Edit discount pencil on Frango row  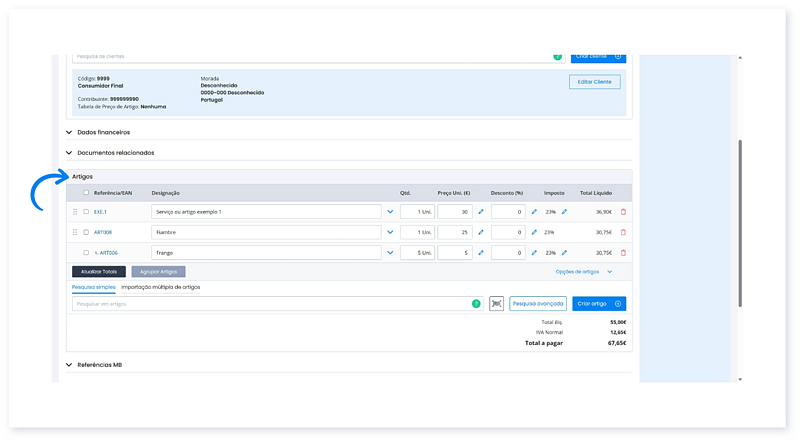pos(533,253)
